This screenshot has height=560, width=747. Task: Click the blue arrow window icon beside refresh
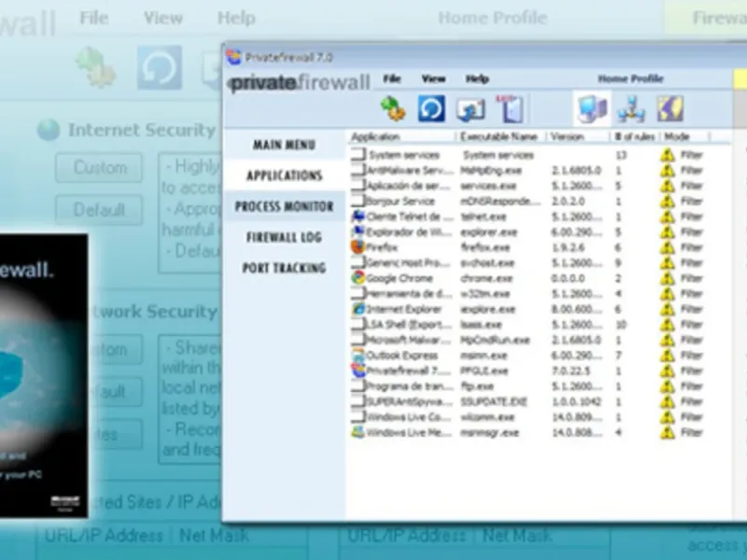[471, 108]
